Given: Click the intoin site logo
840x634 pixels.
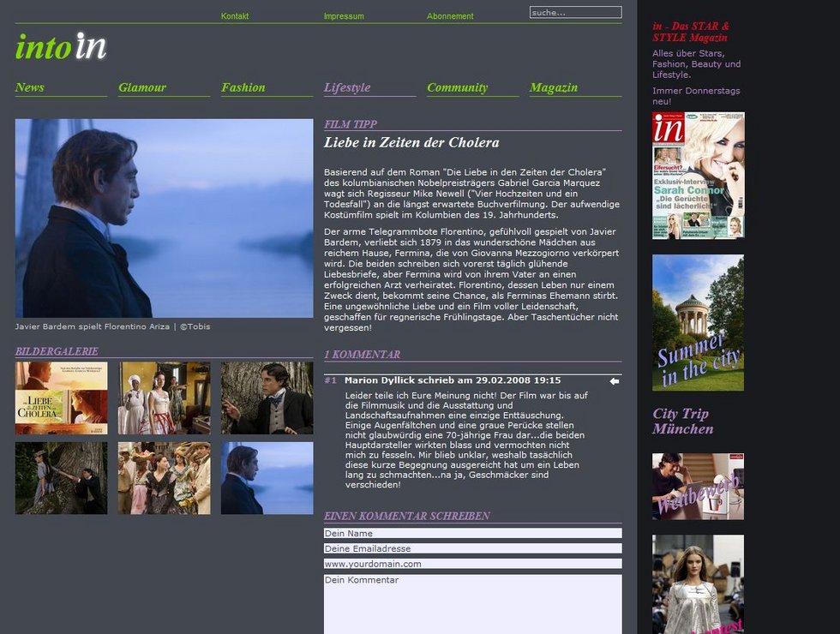Looking at the screenshot, I should click(61, 47).
